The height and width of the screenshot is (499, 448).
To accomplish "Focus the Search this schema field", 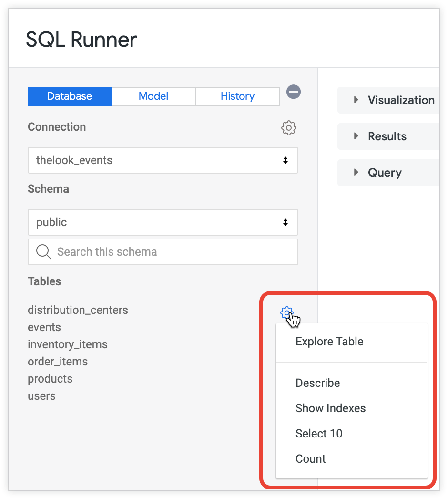I will (x=172, y=252).
